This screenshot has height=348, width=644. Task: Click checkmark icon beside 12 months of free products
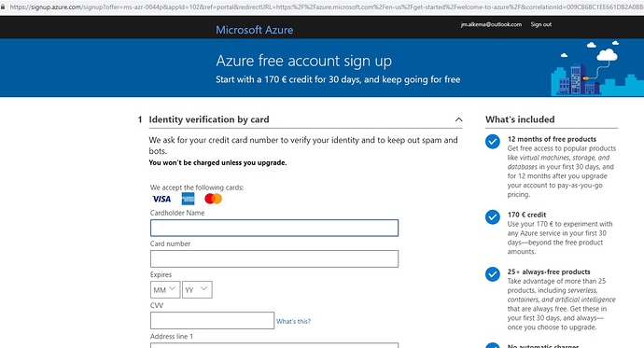[x=493, y=142]
